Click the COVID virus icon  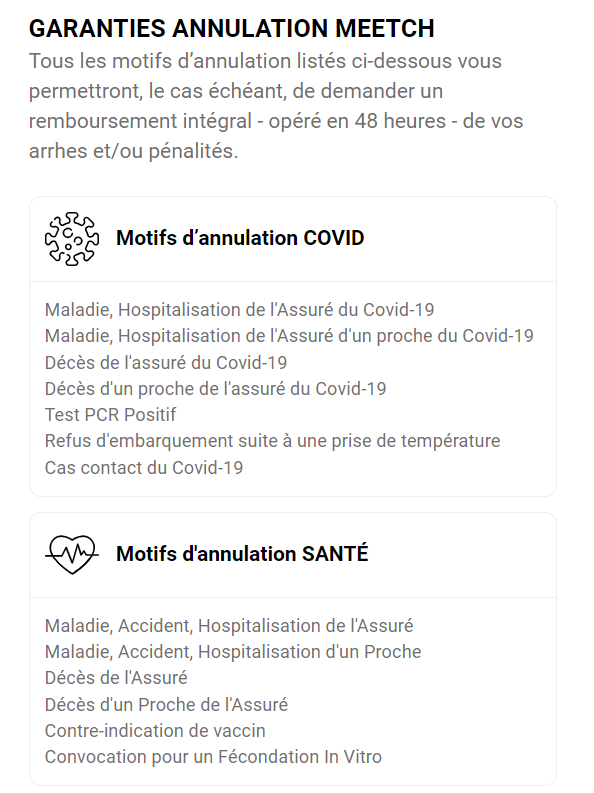tap(72, 239)
